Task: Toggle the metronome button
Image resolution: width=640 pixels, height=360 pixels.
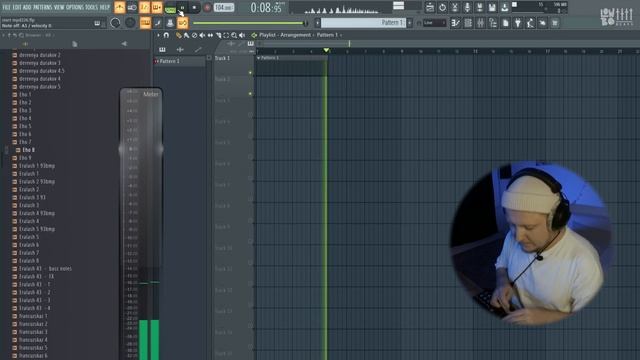Action: point(120,7)
